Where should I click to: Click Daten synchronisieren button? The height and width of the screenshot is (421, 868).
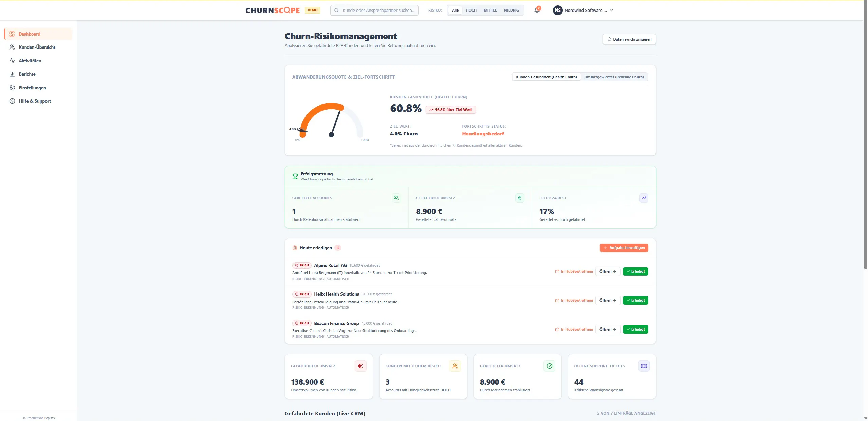(629, 39)
